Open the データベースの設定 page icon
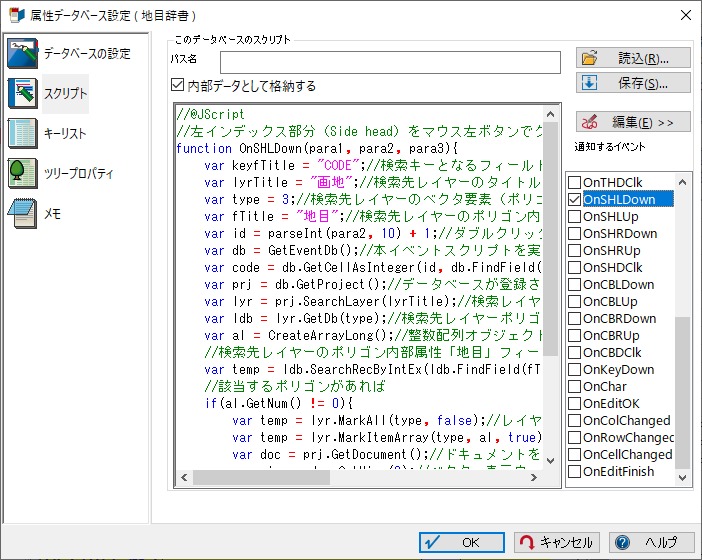This screenshot has width=702, height=560. [x=22, y=54]
